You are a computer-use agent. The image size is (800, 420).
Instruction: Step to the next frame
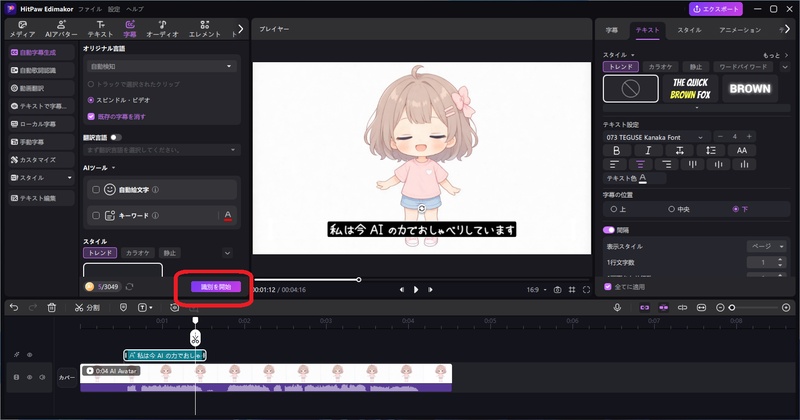click(430, 289)
